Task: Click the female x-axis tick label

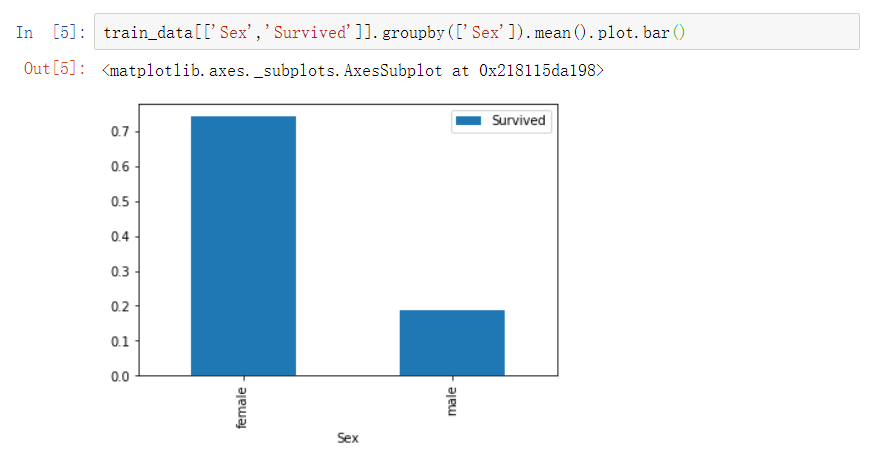Action: (243, 406)
